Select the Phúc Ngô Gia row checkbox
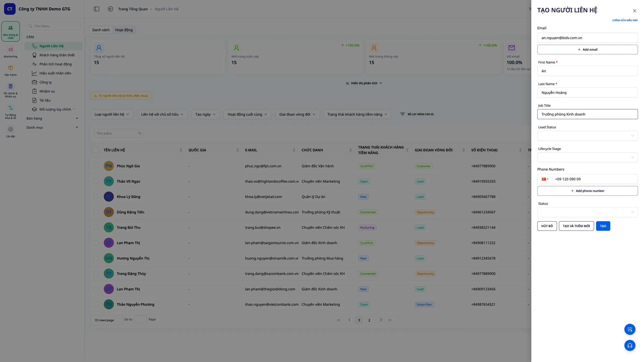 (x=96, y=166)
